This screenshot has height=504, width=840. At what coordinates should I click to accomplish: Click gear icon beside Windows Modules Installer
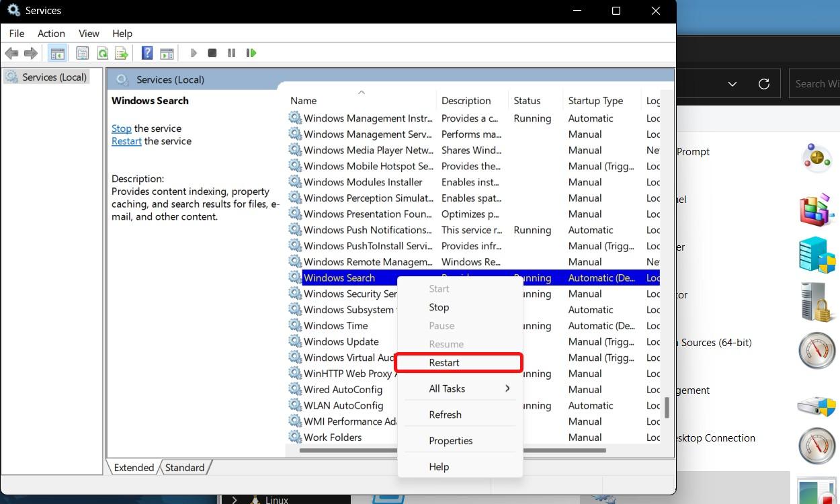pyautogui.click(x=295, y=182)
